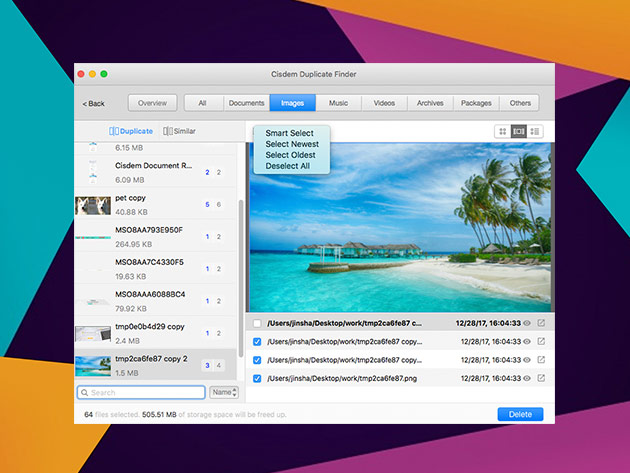Choose Smart Select from menu
This screenshot has width=630, height=473.
[x=289, y=133]
